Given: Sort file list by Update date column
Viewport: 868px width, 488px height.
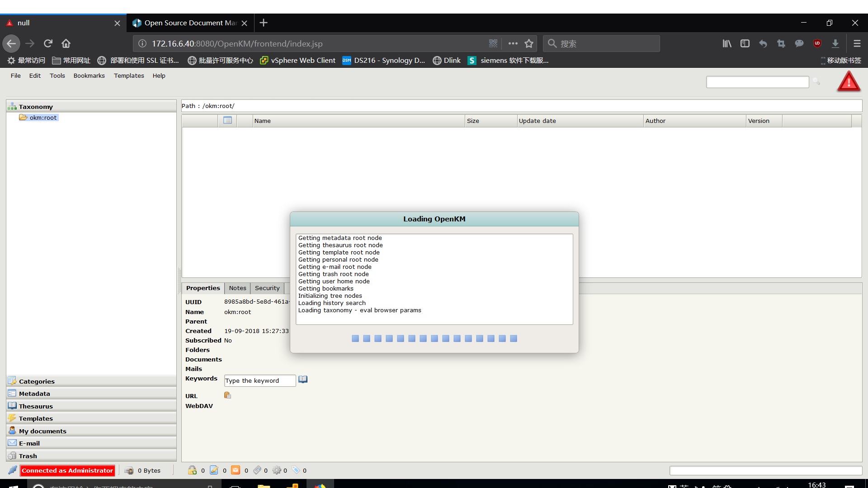Looking at the screenshot, I should click(x=537, y=121).
